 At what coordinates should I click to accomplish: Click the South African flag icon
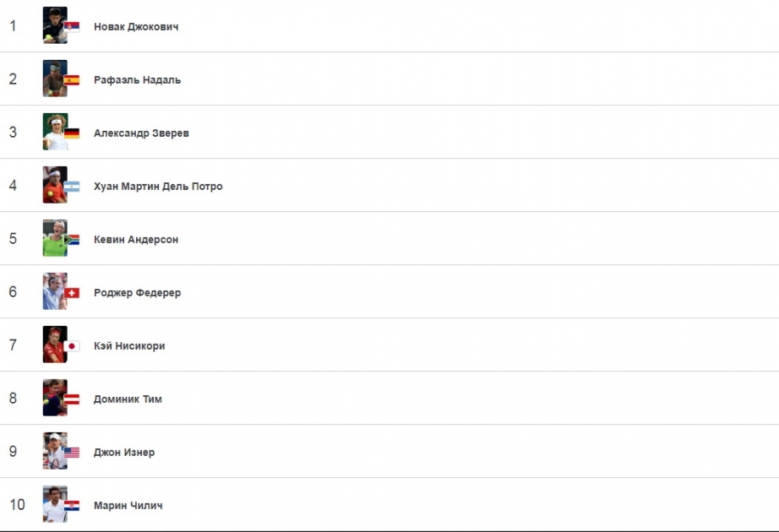click(72, 240)
